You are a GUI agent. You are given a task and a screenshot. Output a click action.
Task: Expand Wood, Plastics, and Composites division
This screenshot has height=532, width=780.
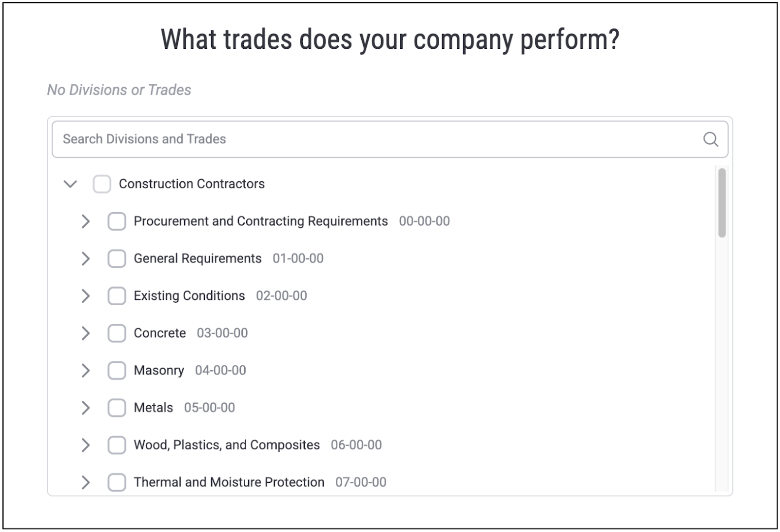86,445
